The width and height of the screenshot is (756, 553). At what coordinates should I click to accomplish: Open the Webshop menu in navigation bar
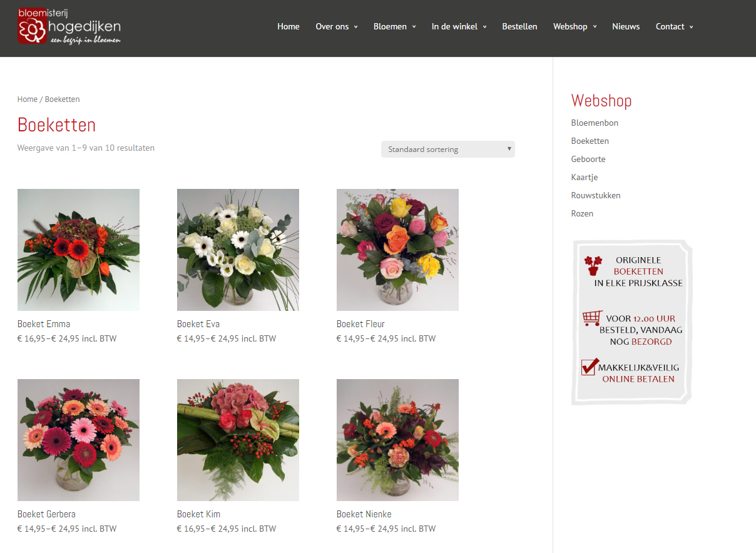570,26
